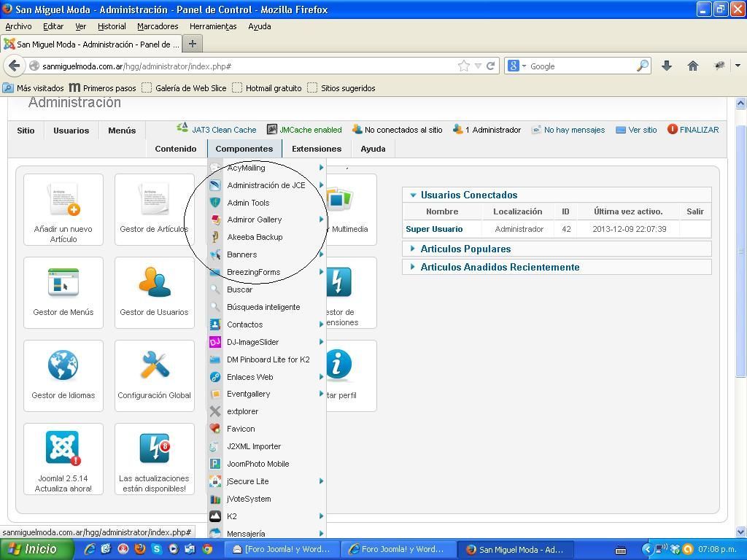The width and height of the screenshot is (747, 560).
Task: Click the JAT3 Clean Cache link
Action: 224,130
